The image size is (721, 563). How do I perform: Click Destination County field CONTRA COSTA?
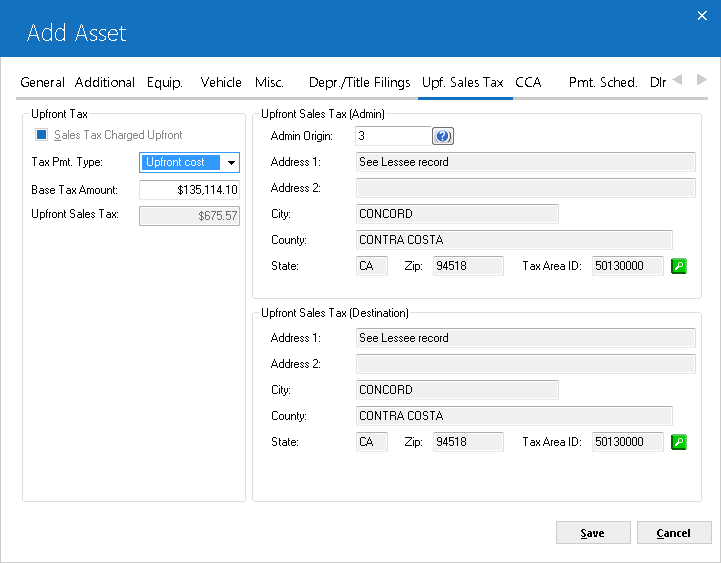(514, 416)
